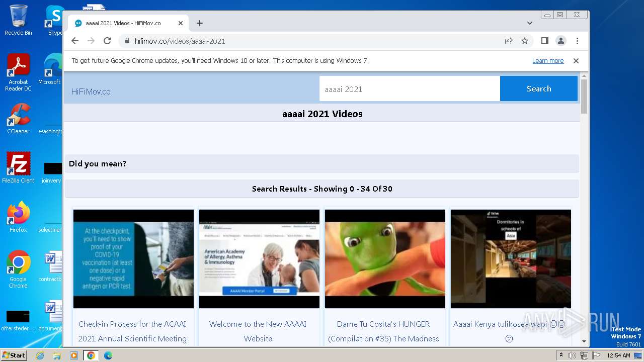Select the aaaai 2021 Videos browser tab
The width and height of the screenshot is (644, 362).
pos(128,23)
